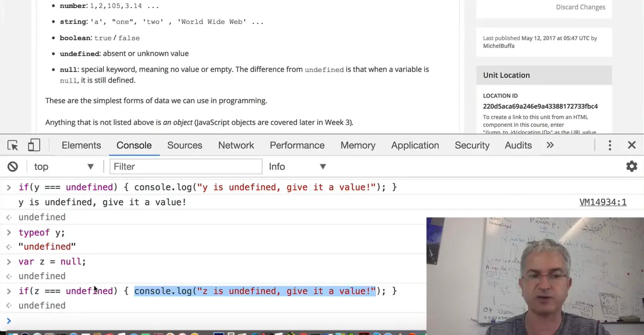Open console settings gear
Image resolution: width=644 pixels, height=335 pixels.
pos(631,166)
